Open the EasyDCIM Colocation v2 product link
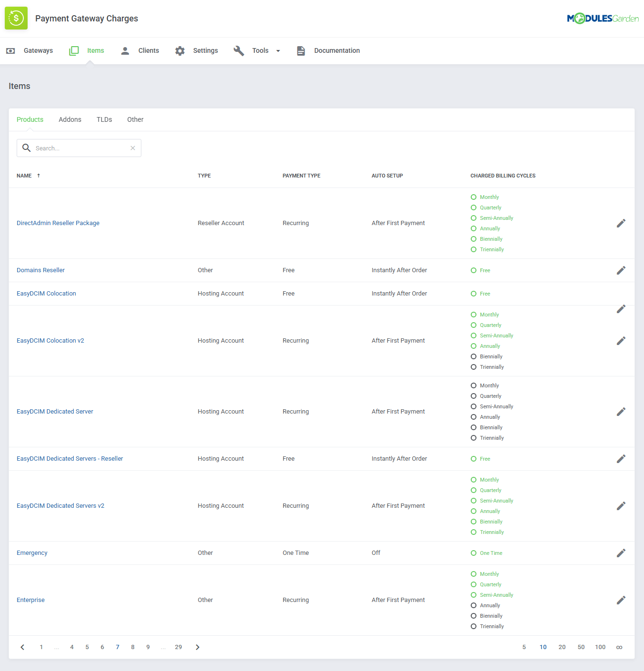This screenshot has height=671, width=644. click(x=50, y=340)
